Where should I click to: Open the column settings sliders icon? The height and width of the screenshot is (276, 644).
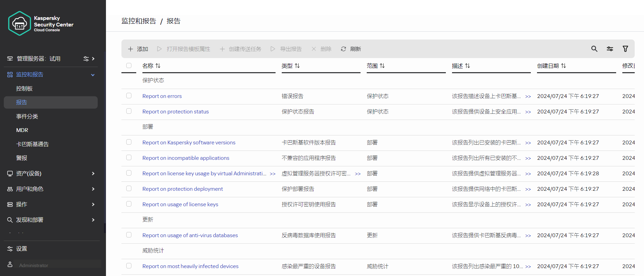pyautogui.click(x=610, y=49)
